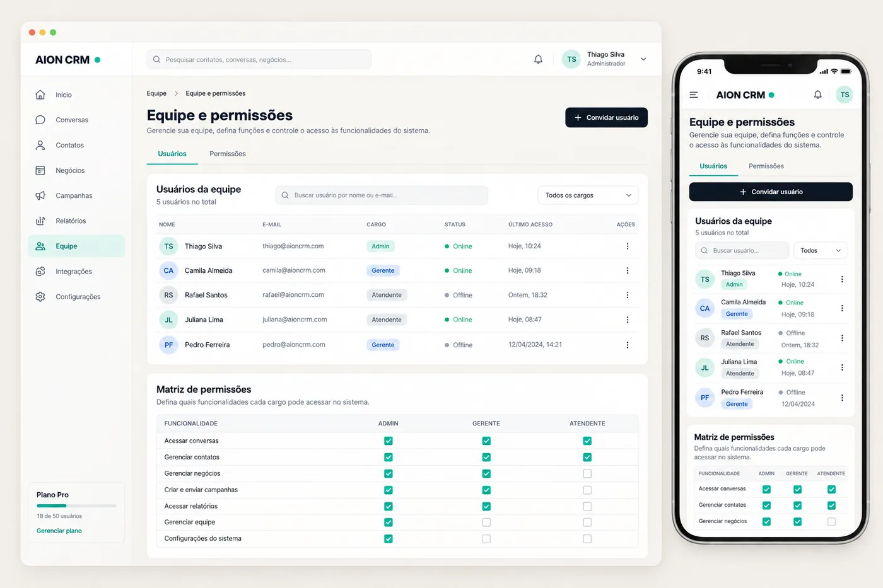Click the desktop Convidar usuário button
Image resolution: width=883 pixels, height=588 pixels.
(x=606, y=118)
